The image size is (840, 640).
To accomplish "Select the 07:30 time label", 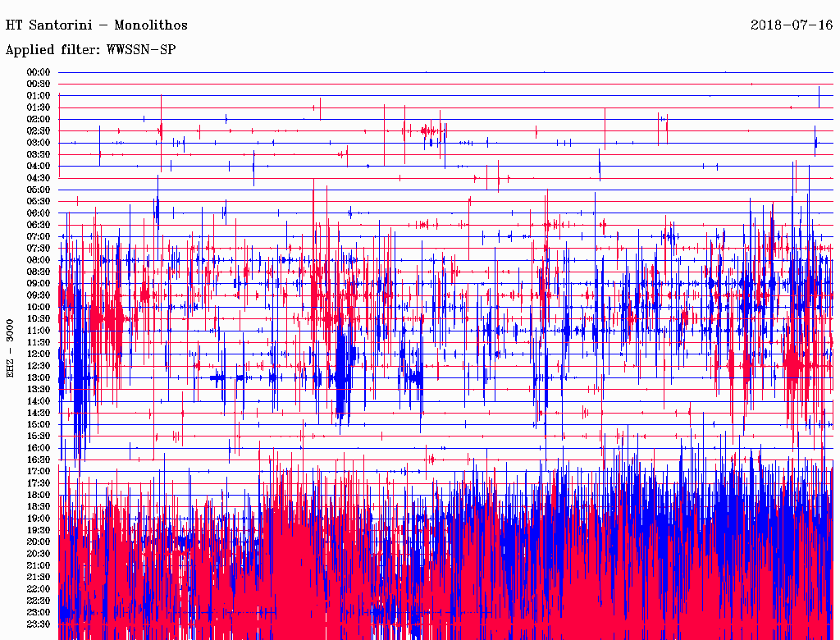I will tap(38, 249).
